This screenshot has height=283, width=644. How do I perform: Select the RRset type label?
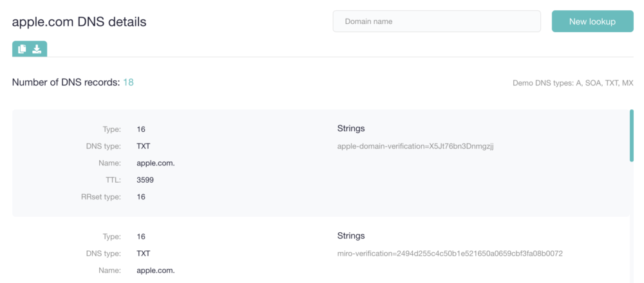101,197
